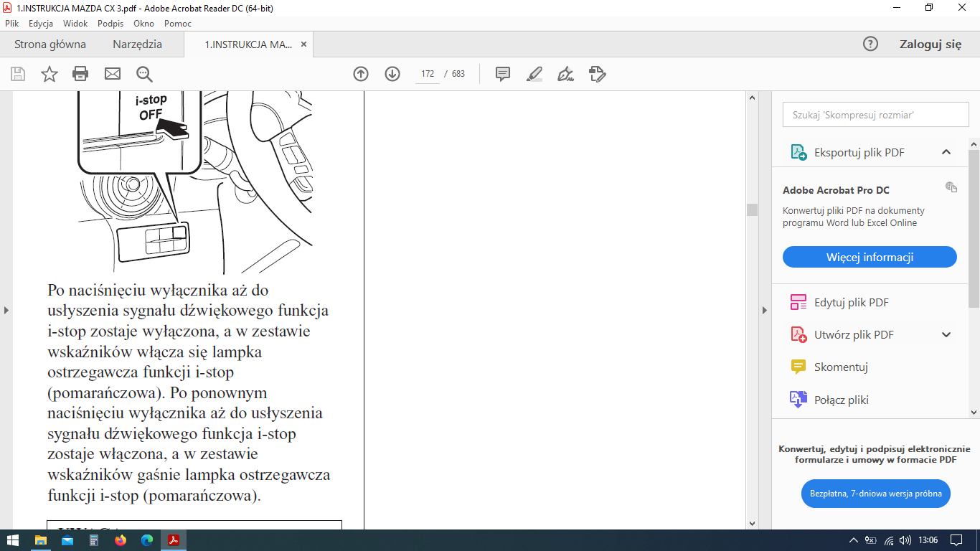Open the Sign document pen tool
Viewport: 980px width, 551px height.
(x=565, y=74)
